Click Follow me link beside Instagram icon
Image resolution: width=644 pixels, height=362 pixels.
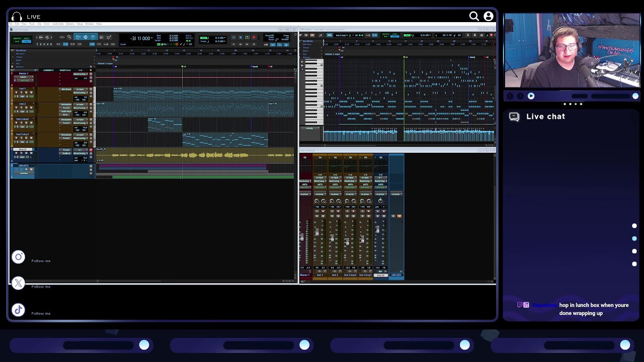tap(41, 261)
